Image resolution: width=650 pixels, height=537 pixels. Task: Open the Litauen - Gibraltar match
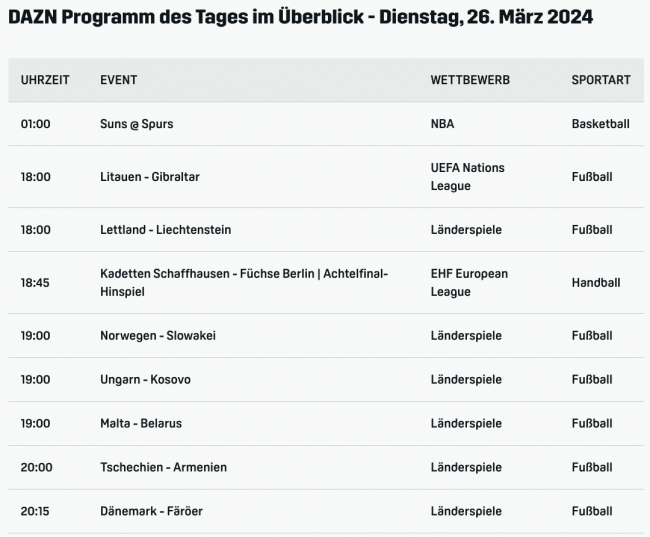[150, 177]
